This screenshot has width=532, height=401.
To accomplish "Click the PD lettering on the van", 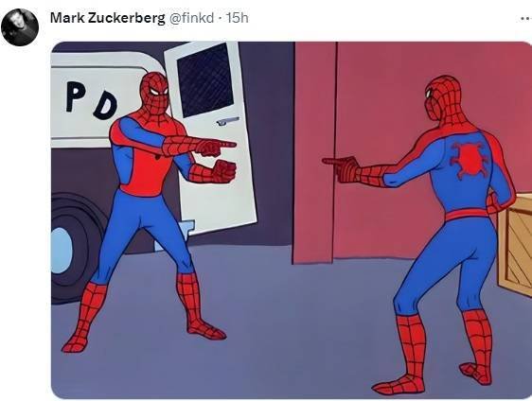I will pos(92,100).
